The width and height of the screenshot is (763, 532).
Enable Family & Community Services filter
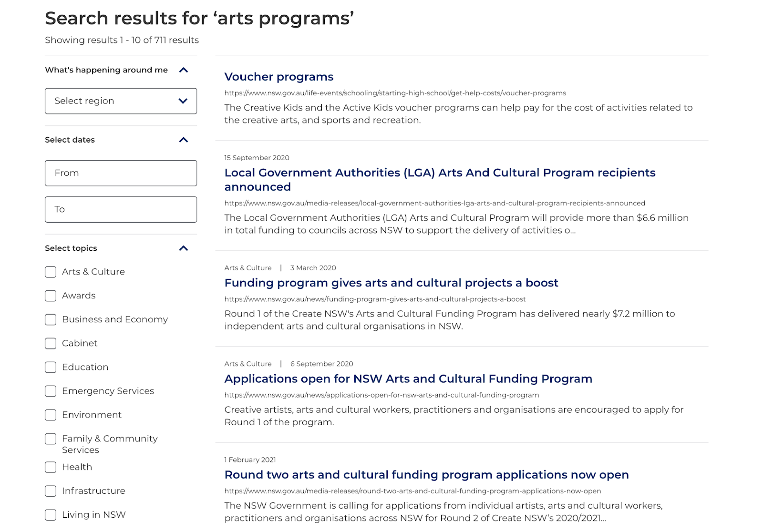coord(51,439)
